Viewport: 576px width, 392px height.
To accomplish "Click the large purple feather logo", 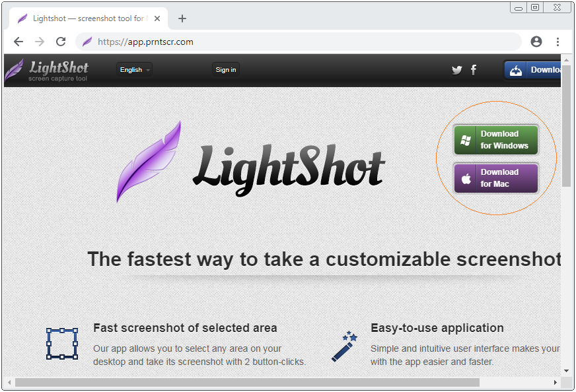I will point(149,161).
